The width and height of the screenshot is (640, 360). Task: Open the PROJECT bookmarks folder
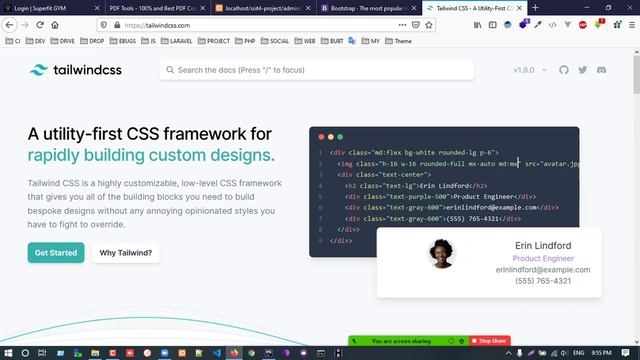(x=214, y=41)
